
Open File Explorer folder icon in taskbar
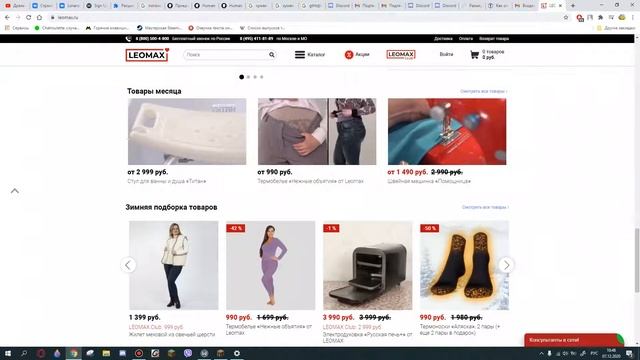106,353
